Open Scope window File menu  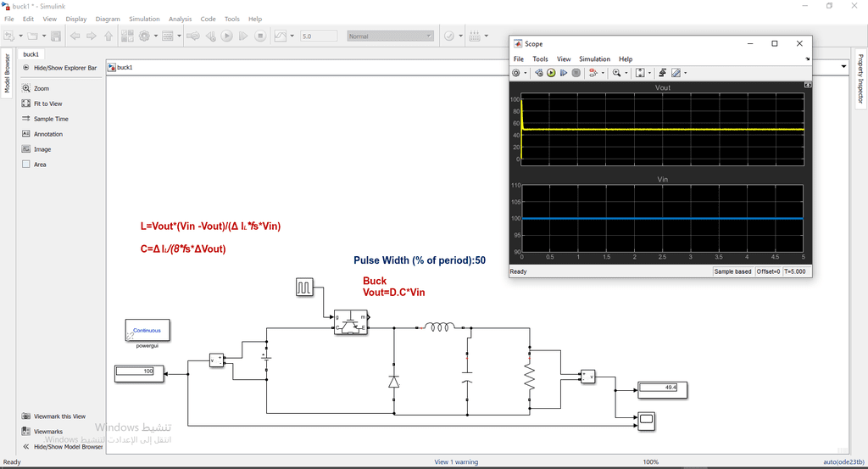pyautogui.click(x=519, y=59)
